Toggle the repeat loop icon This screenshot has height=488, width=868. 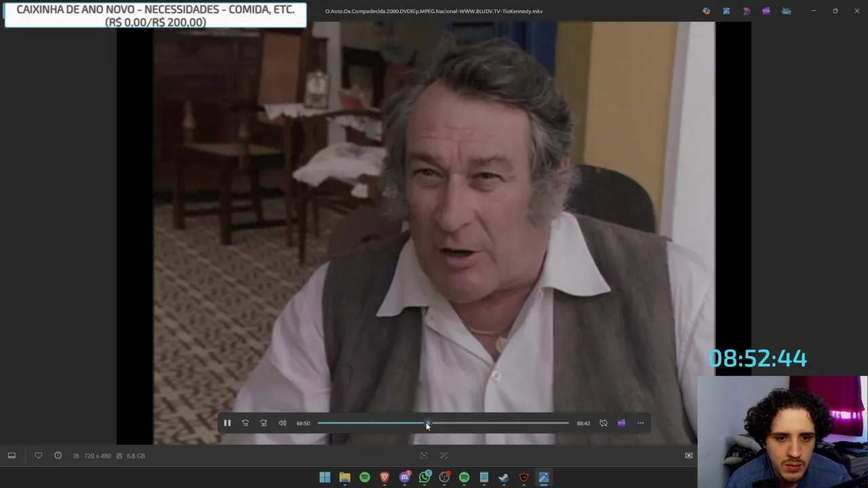(x=604, y=423)
